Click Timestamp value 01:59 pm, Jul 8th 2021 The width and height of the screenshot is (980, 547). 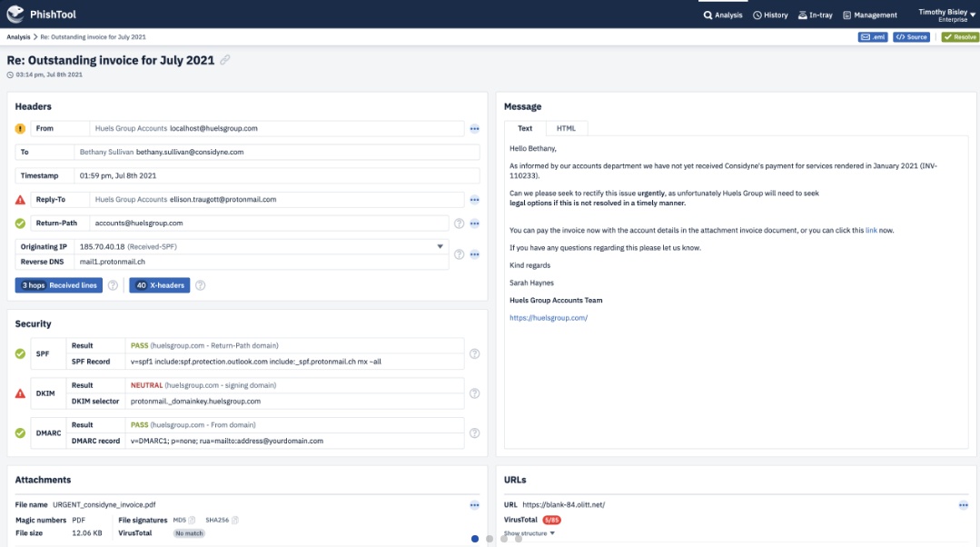coord(118,175)
